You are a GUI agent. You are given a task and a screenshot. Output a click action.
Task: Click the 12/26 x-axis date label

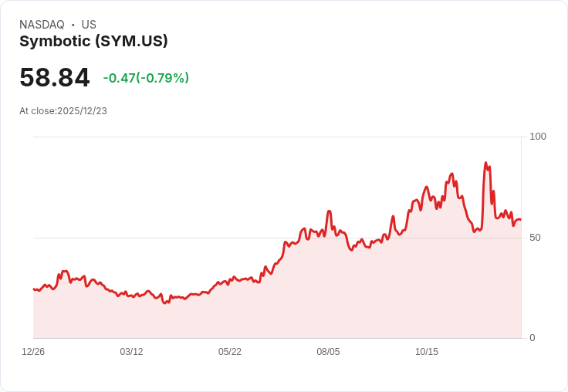33,352
